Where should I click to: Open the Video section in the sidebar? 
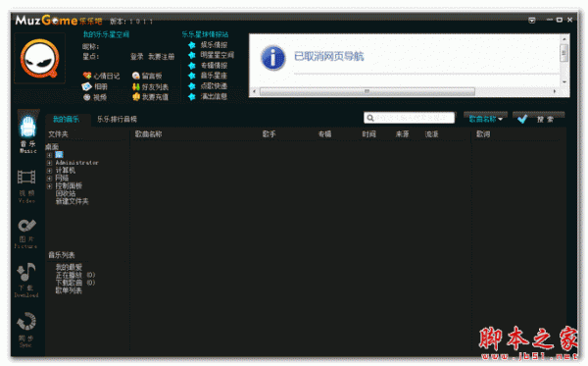[x=26, y=185]
